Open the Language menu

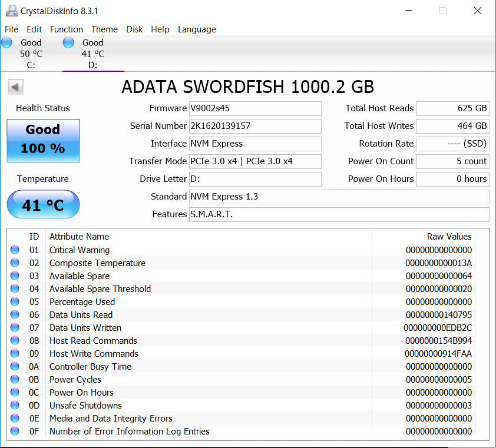pyautogui.click(x=197, y=29)
